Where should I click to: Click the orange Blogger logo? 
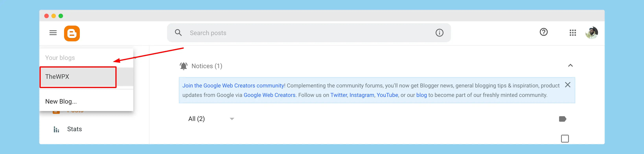coord(72,33)
